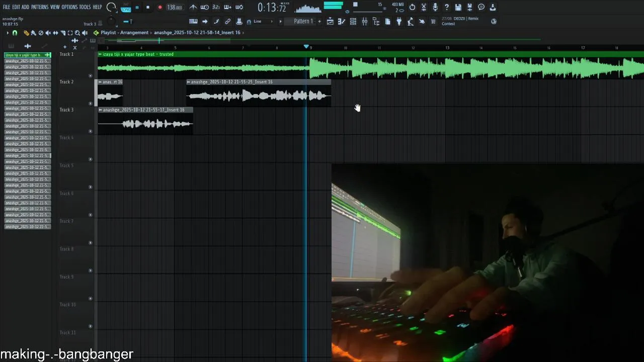Open the HELP menu
644x362 pixels.
coord(97,7)
